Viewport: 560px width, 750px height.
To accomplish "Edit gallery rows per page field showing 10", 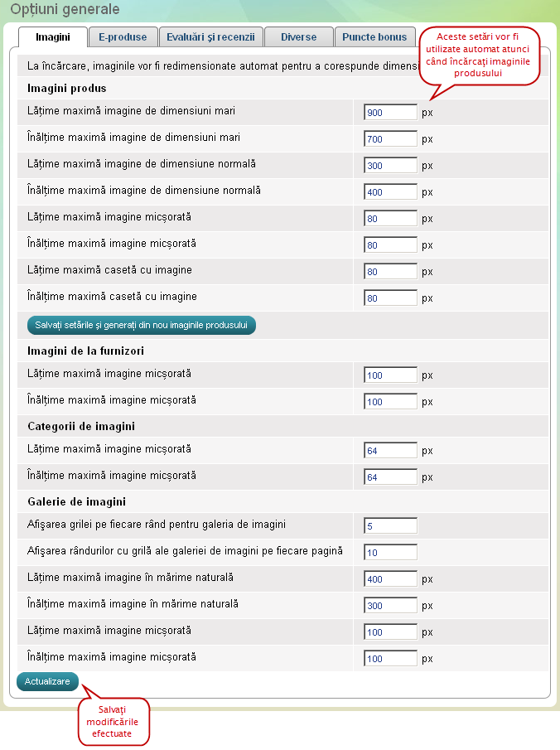I will coord(390,553).
